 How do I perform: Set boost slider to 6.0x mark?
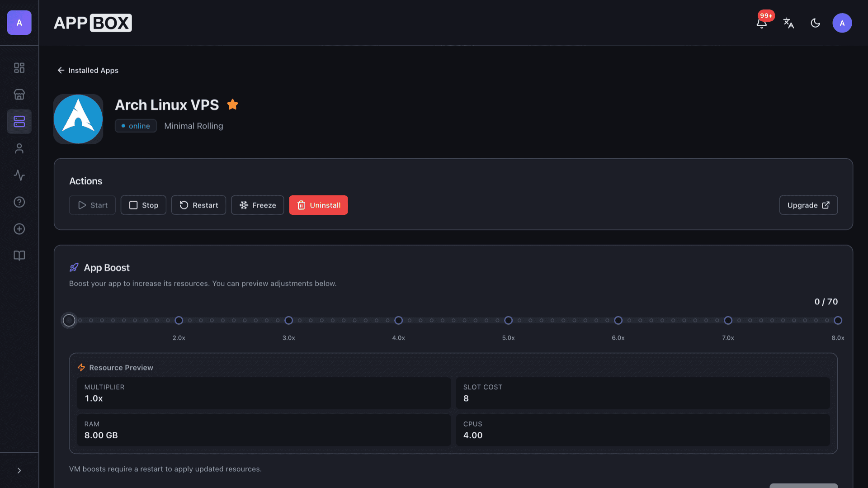click(618, 320)
